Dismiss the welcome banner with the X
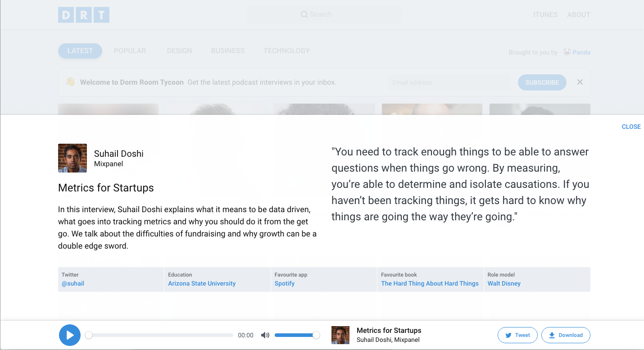This screenshot has height=350, width=644. point(580,82)
